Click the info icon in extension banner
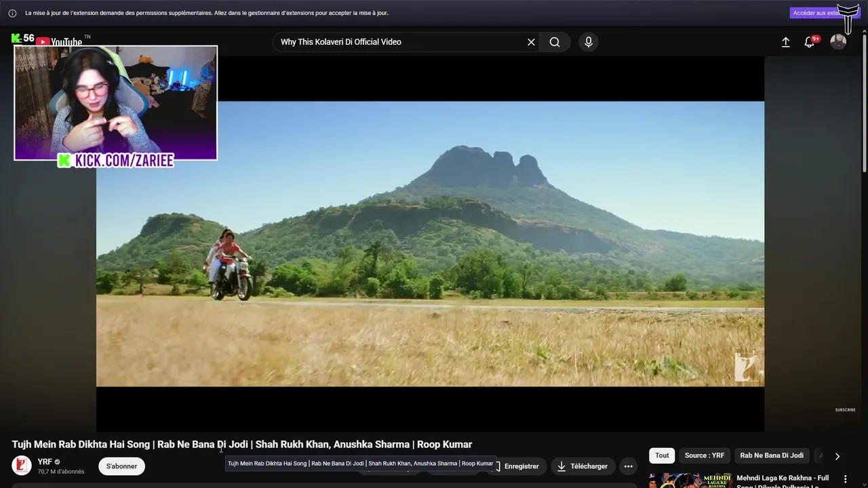The height and width of the screenshot is (488, 868). click(x=12, y=13)
